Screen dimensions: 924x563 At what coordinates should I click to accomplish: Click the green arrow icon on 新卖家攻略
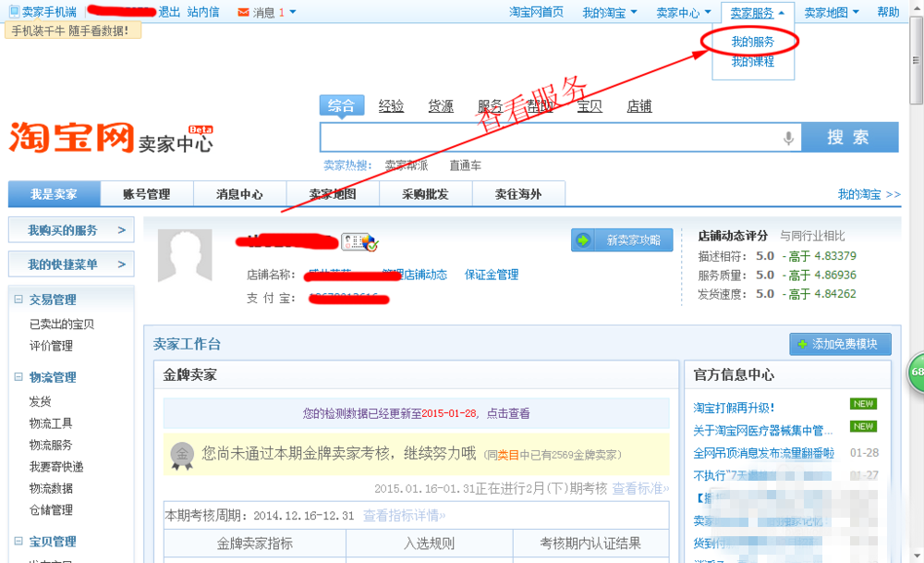point(583,239)
